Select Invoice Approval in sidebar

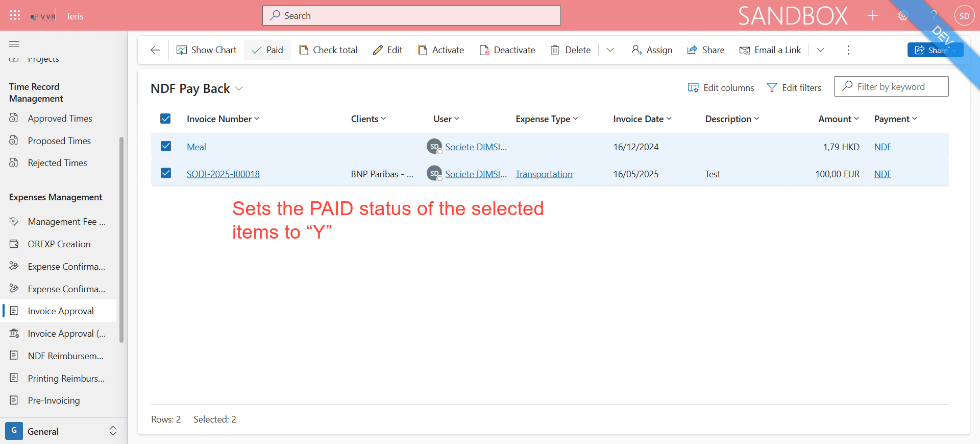pos(59,311)
